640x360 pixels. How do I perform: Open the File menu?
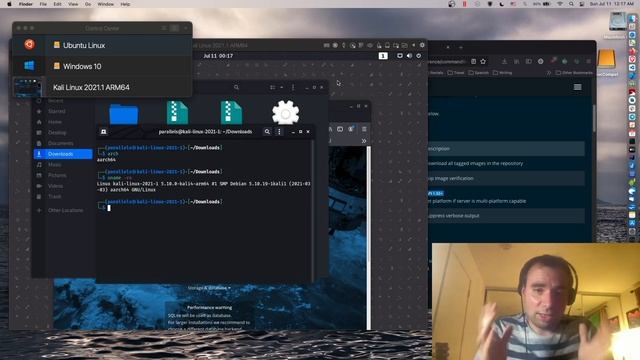pyautogui.click(x=43, y=4)
